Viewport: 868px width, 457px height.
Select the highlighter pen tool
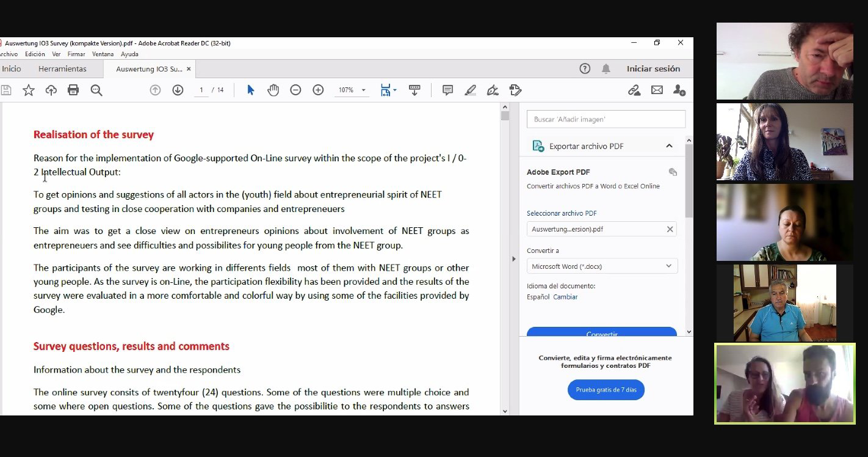[x=470, y=90]
